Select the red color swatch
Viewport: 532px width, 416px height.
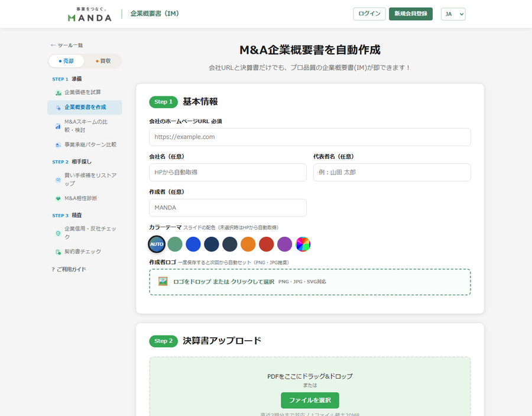point(267,244)
